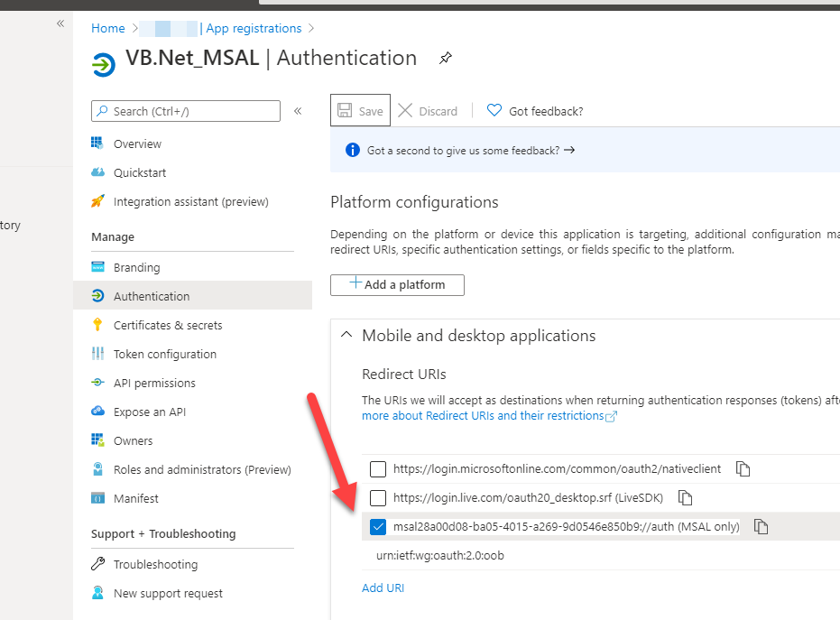
Task: Click the Expose an API cloud icon
Action: click(97, 411)
